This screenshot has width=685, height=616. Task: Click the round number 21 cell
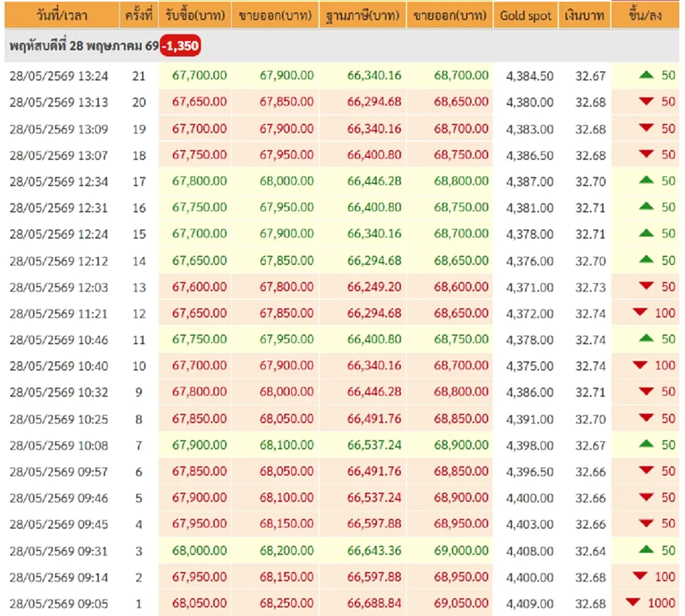[x=139, y=76]
